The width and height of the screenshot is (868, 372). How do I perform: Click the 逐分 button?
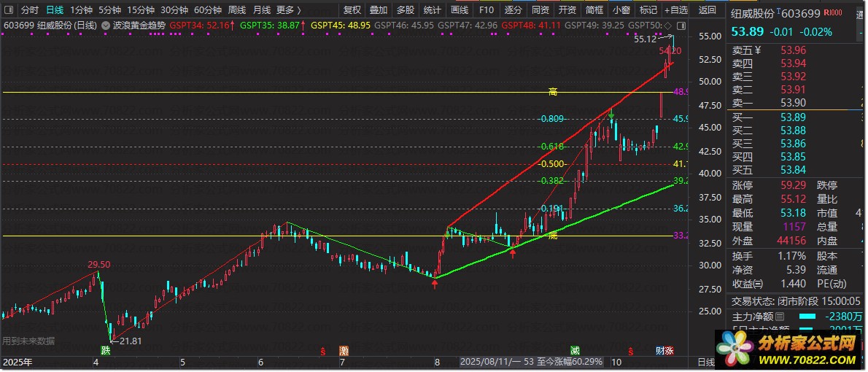pyautogui.click(x=514, y=10)
